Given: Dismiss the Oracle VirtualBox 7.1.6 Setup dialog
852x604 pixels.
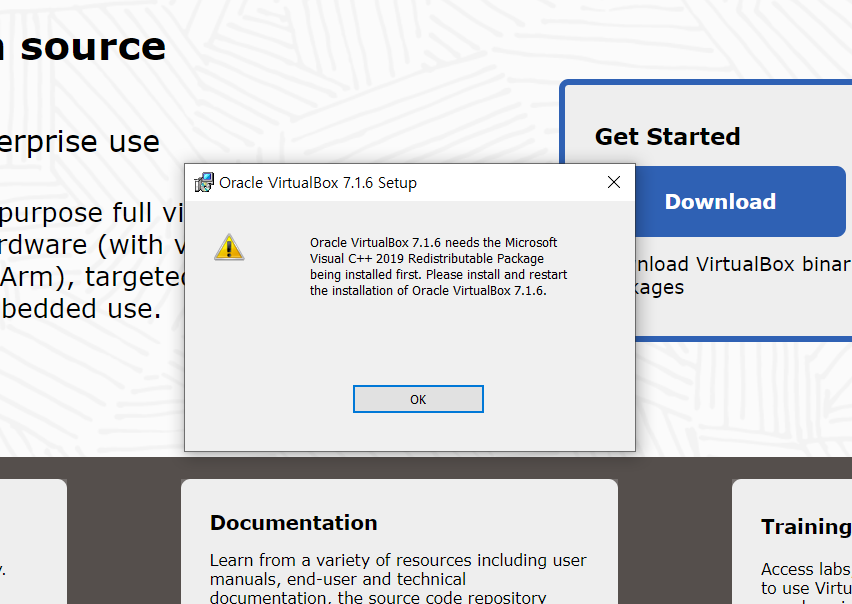Looking at the screenshot, I should [613, 182].
